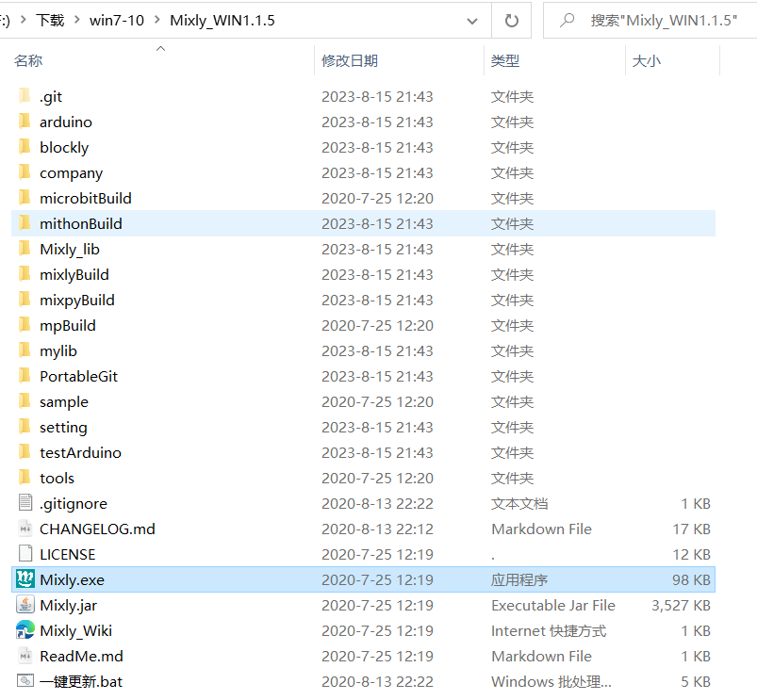
Task: Click the 17 KB size of CHANGELOG.md
Action: pyautogui.click(x=691, y=529)
